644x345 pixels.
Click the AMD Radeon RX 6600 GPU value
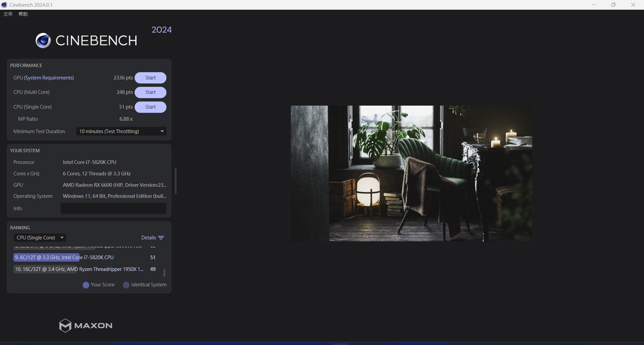coord(115,185)
